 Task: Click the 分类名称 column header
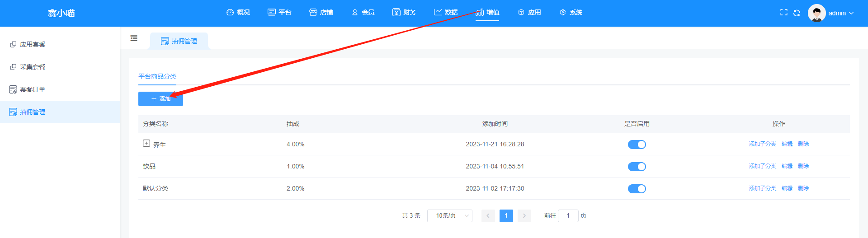[156, 124]
